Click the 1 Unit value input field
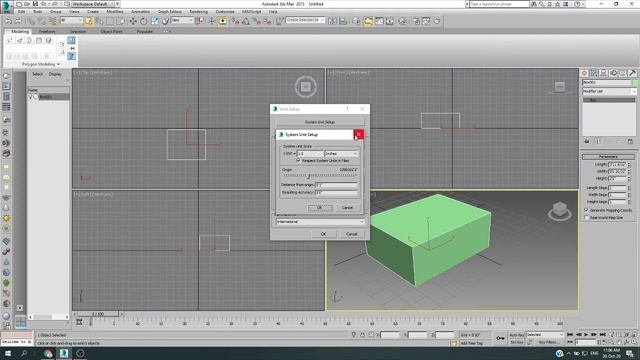 310,153
